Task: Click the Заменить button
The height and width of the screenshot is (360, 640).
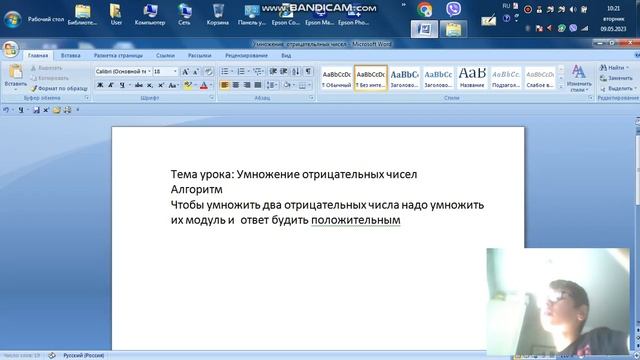Action: tap(616, 78)
